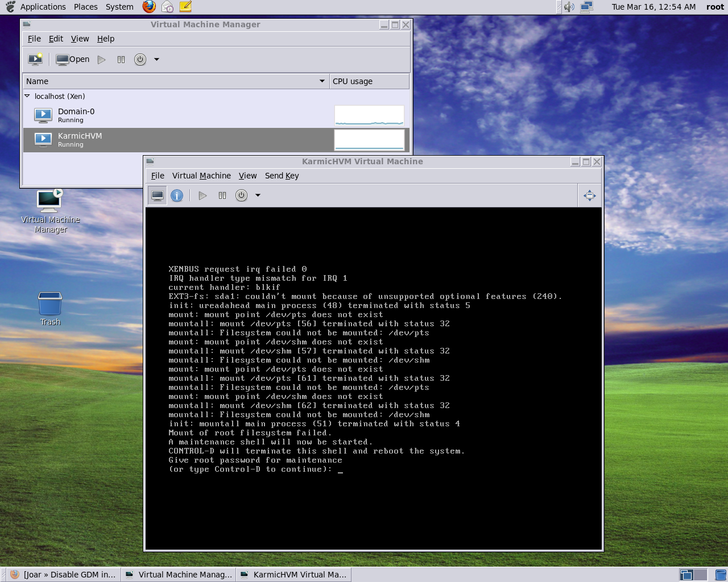Switch KarmicHVM console to fullscreen
728x582 pixels.
(x=590, y=196)
